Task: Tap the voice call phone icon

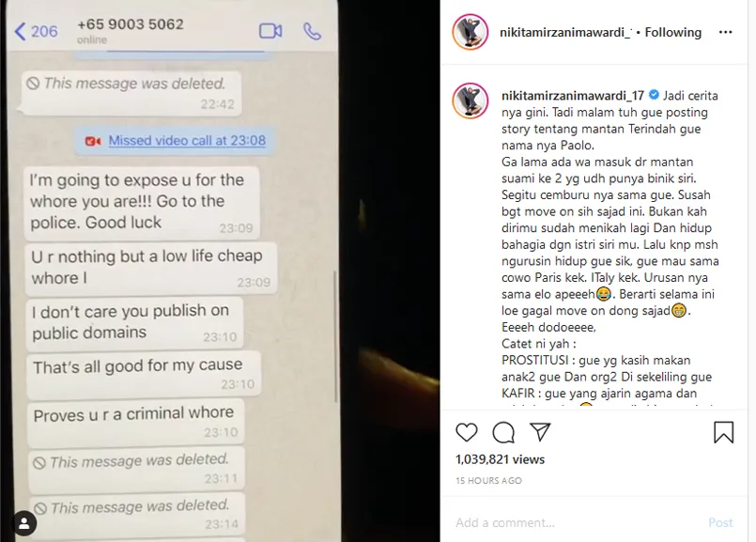Action: tap(312, 31)
